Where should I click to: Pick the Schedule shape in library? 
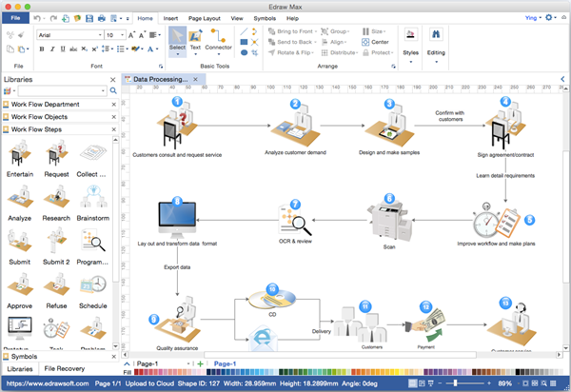pos(93,291)
